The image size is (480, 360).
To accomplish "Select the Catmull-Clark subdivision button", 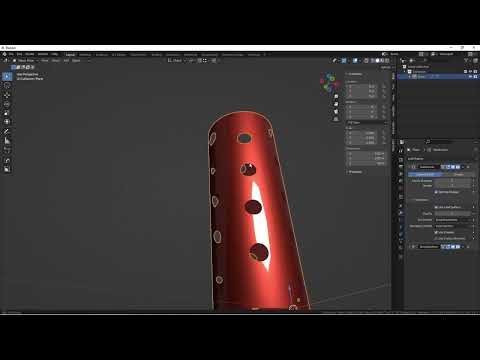I will [425, 174].
